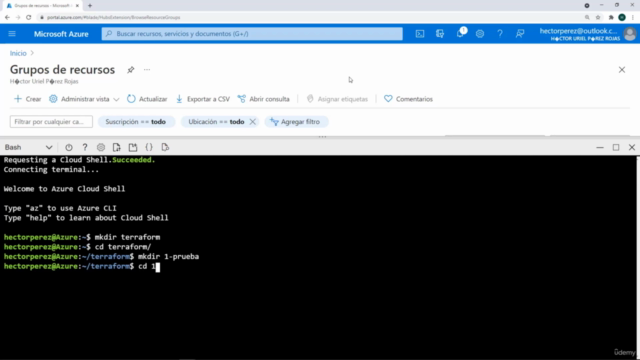Open portal settings gear in header
This screenshot has width=640, height=360.
480,34
